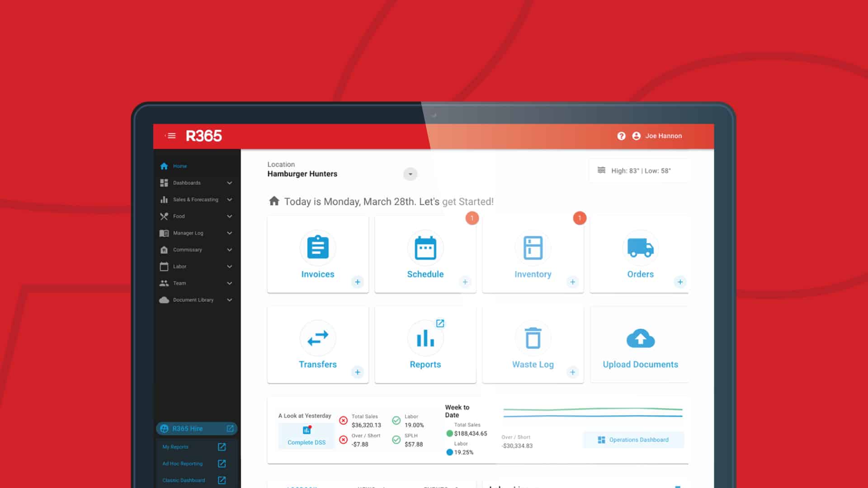Select Sales & Forecasting menu label
Screen dimensions: 868x488
point(196,200)
